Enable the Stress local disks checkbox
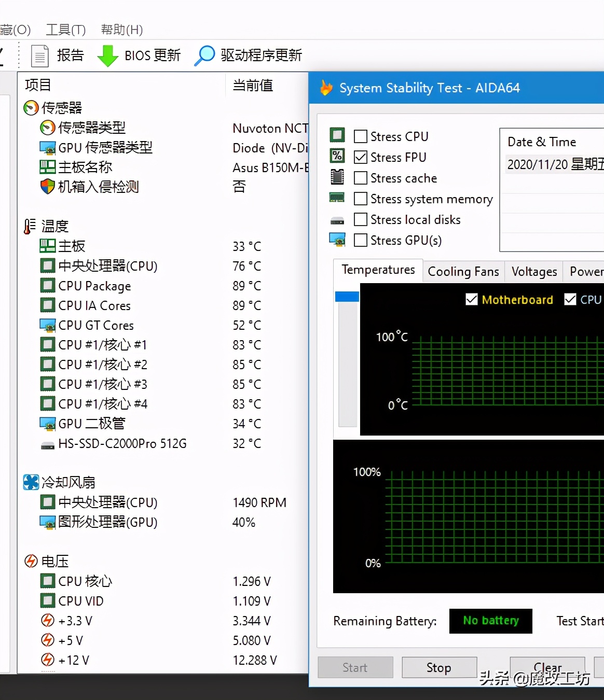Image resolution: width=604 pixels, height=700 pixels. coord(361,219)
